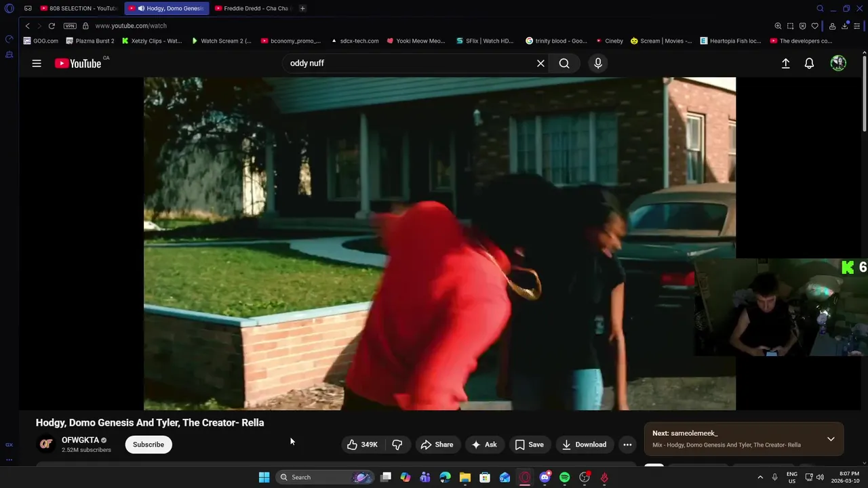The image size is (868, 488).
Task: Go to YouTube home via logo
Action: (x=77, y=63)
